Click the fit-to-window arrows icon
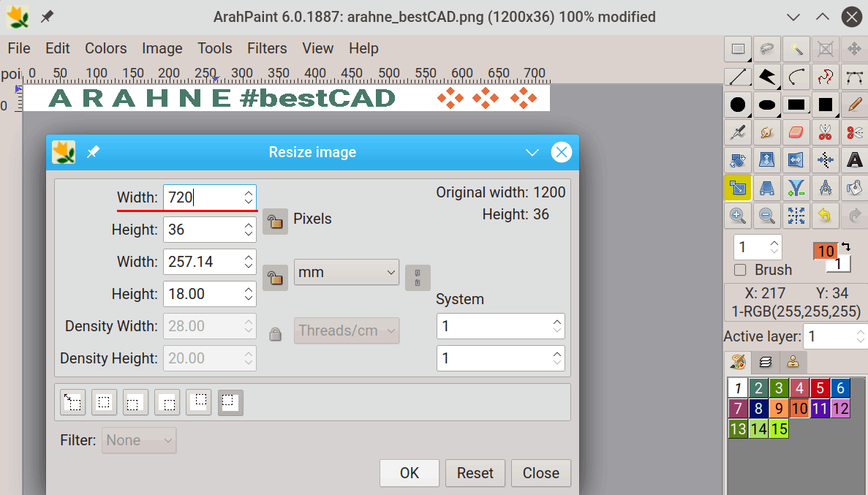 796,216
